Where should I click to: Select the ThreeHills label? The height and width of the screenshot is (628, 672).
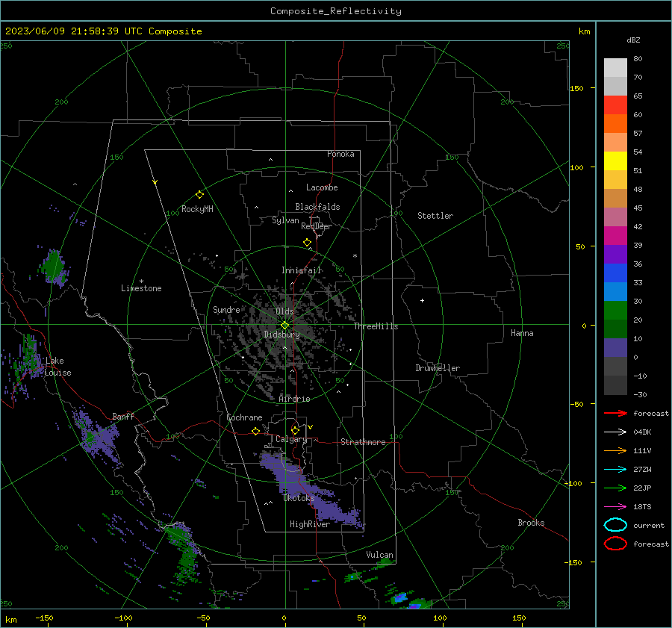point(376,326)
